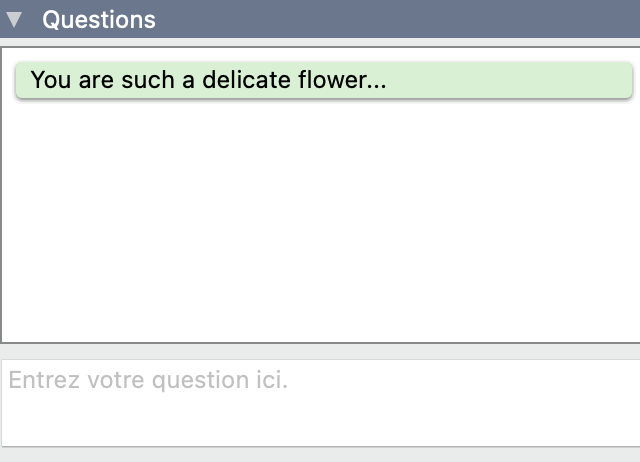The image size is (640, 462).
Task: Click the green question bubble
Action: click(x=323, y=80)
